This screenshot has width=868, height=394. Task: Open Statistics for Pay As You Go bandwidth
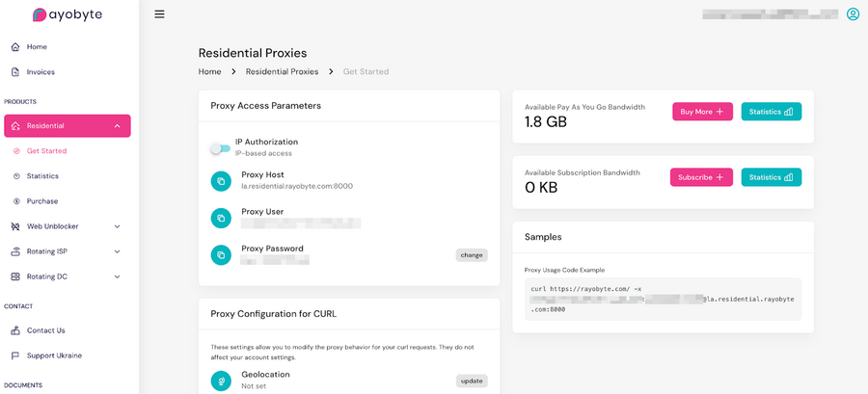pos(772,112)
